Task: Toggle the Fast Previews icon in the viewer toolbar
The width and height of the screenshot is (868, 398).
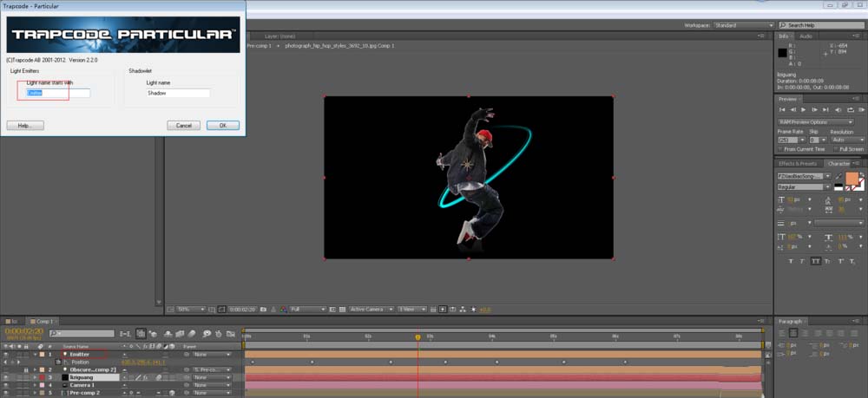Action: 443,310
